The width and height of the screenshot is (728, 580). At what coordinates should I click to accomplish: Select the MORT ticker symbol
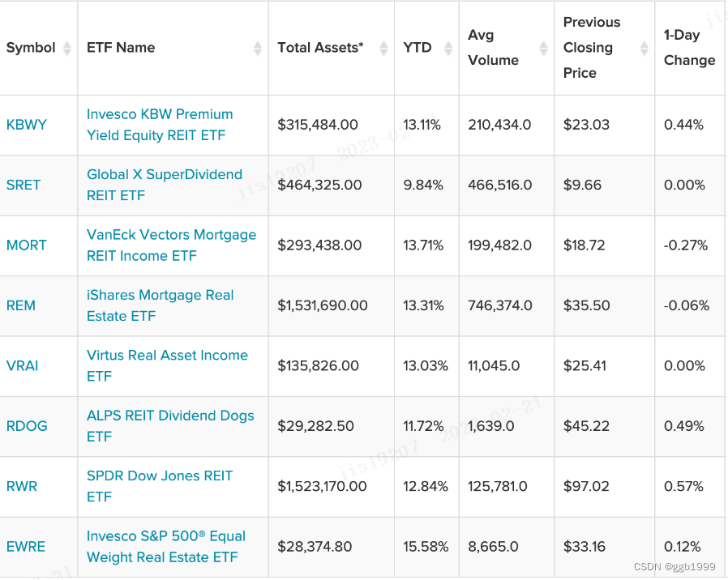click(x=25, y=245)
